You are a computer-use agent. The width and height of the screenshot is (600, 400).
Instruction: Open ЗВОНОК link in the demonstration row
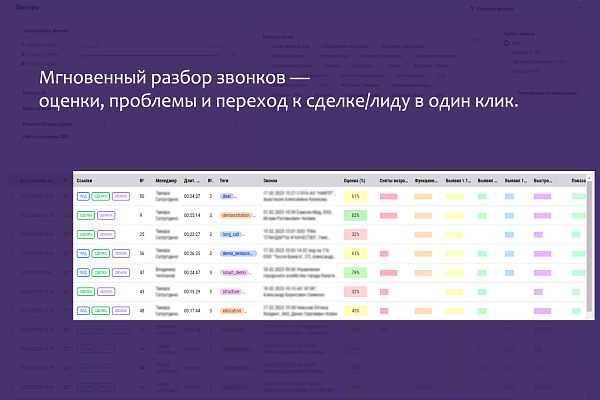point(106,216)
